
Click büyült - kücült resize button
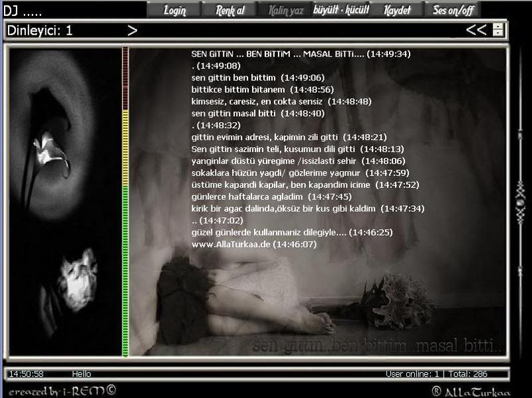340,10
